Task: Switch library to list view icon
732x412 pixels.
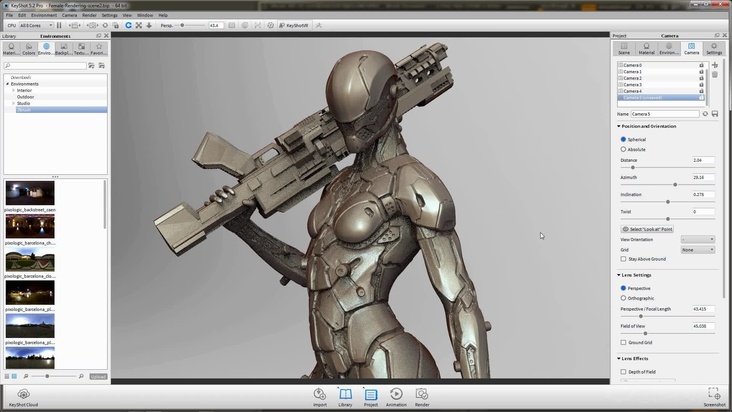Action: click(7, 376)
